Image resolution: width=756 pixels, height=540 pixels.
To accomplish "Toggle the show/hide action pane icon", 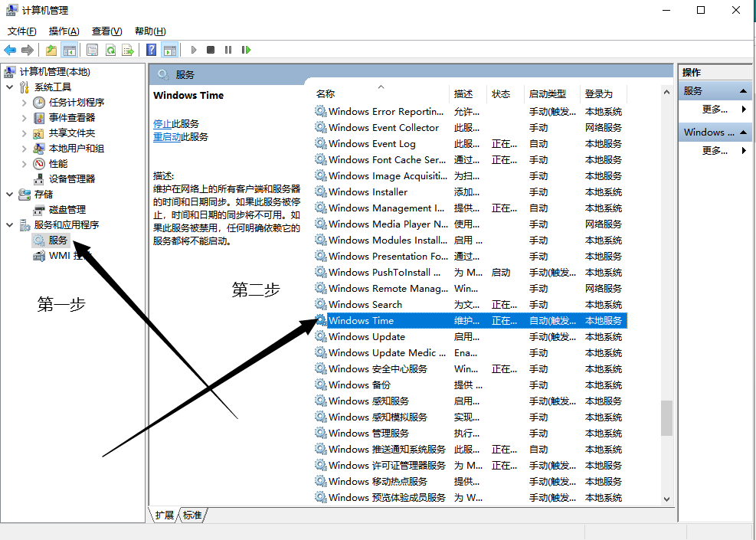I will (x=170, y=50).
